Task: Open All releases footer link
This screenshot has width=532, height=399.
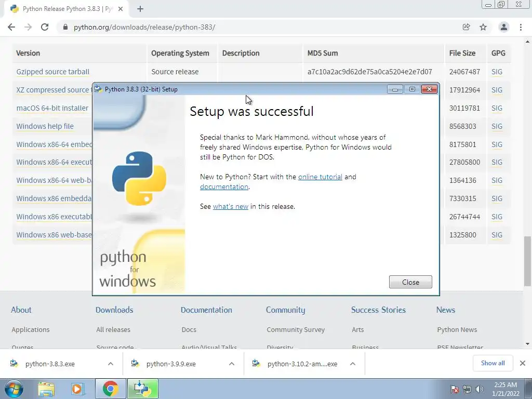Action: click(x=113, y=329)
